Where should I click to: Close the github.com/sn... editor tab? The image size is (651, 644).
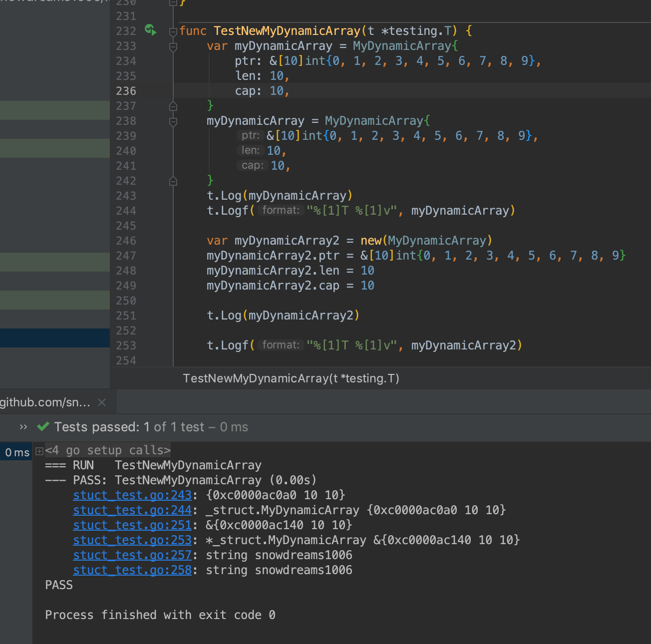102,402
